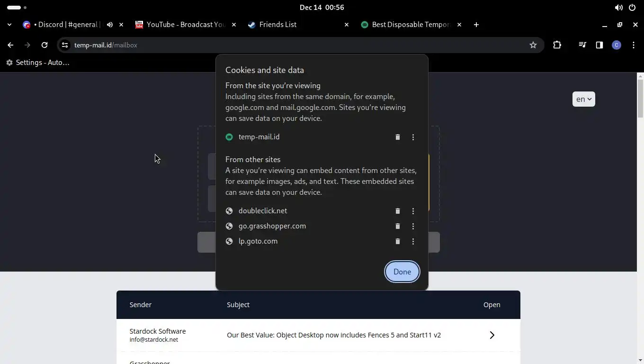This screenshot has width=644, height=364.
Task: Open the Stardock Software email arrow
Action: [492, 335]
